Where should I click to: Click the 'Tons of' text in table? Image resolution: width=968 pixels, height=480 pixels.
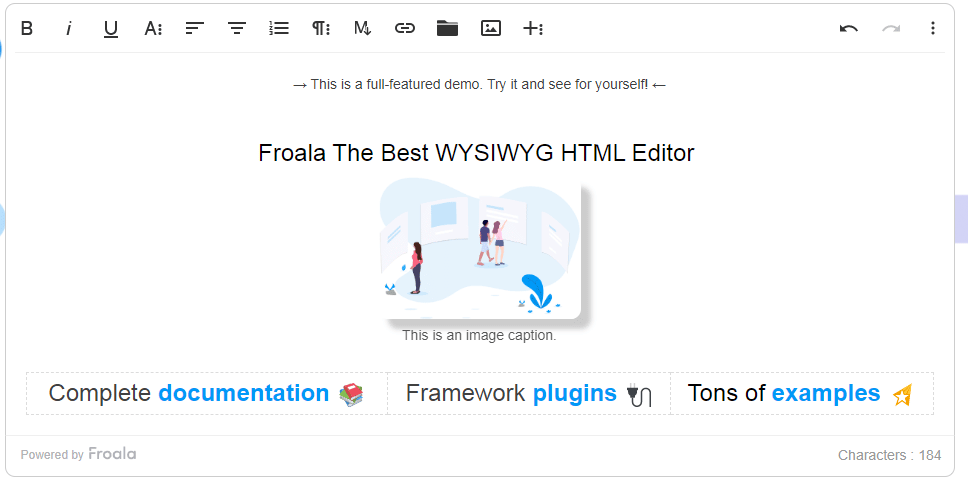727,393
